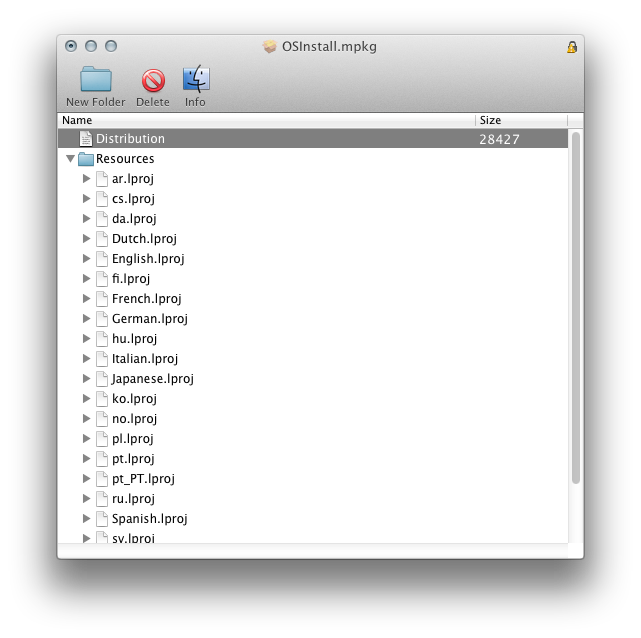641x638 pixels.
Task: Click the fi.lproj file icon
Action: (x=102, y=279)
